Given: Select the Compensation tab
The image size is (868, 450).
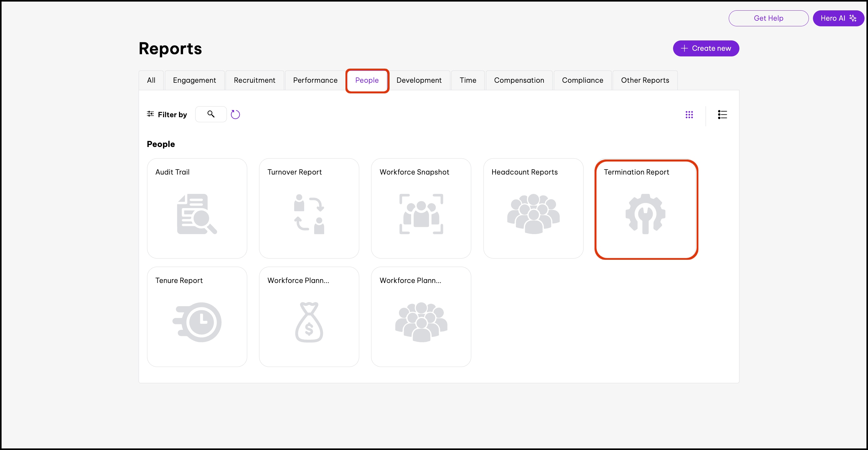Looking at the screenshot, I should [519, 80].
